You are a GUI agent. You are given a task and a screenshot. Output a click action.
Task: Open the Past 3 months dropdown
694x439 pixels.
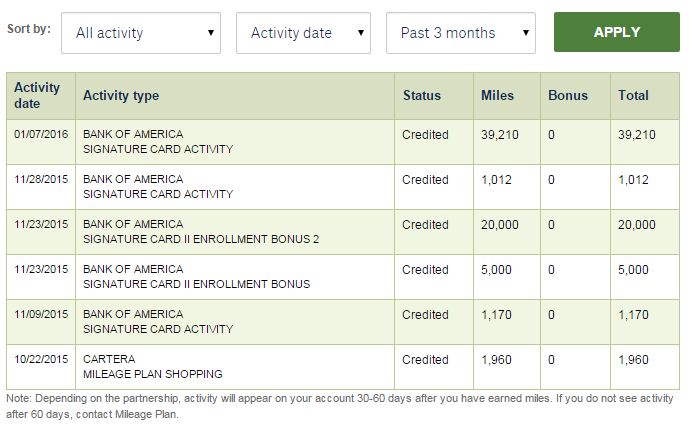click(x=460, y=33)
